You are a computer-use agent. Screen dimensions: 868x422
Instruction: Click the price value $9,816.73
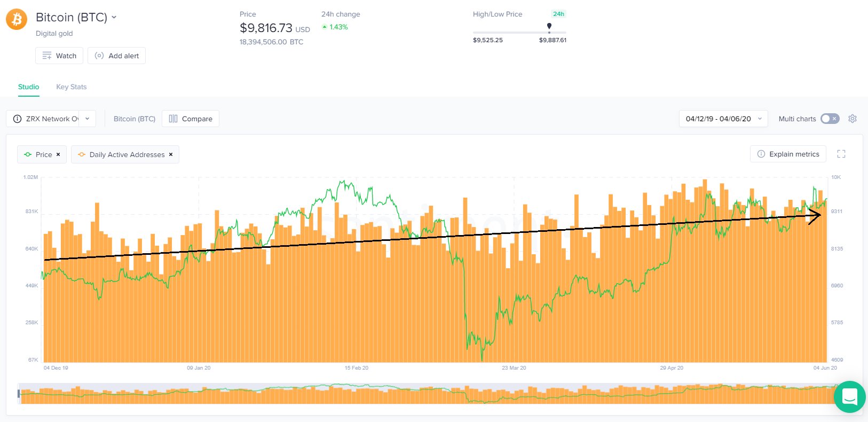click(266, 28)
